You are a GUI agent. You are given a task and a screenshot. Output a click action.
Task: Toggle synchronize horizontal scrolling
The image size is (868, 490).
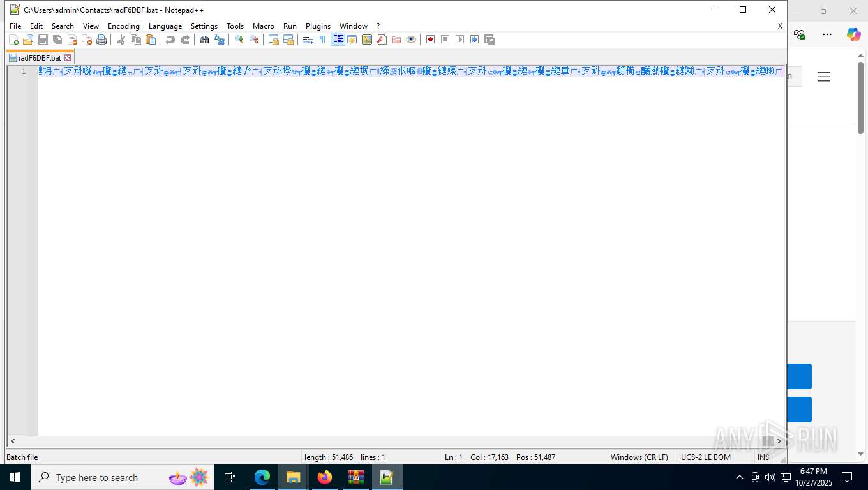288,40
